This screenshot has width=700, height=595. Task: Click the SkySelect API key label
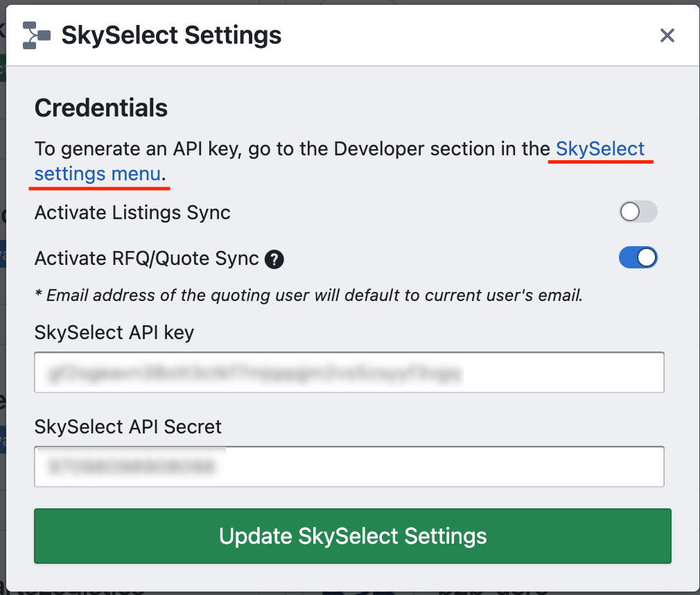point(114,332)
